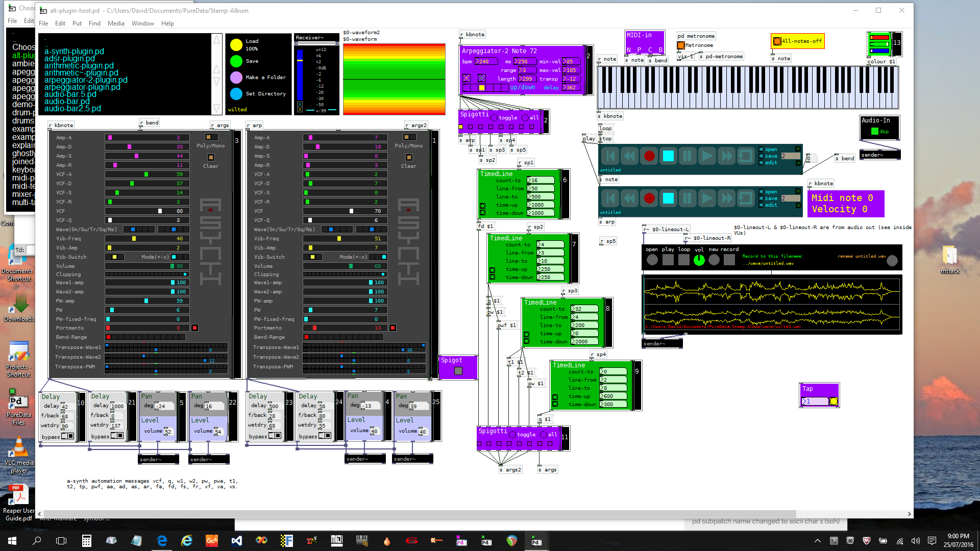Click the rename untitled.wav circle button
The width and height of the screenshot is (980, 551).
[x=892, y=261]
